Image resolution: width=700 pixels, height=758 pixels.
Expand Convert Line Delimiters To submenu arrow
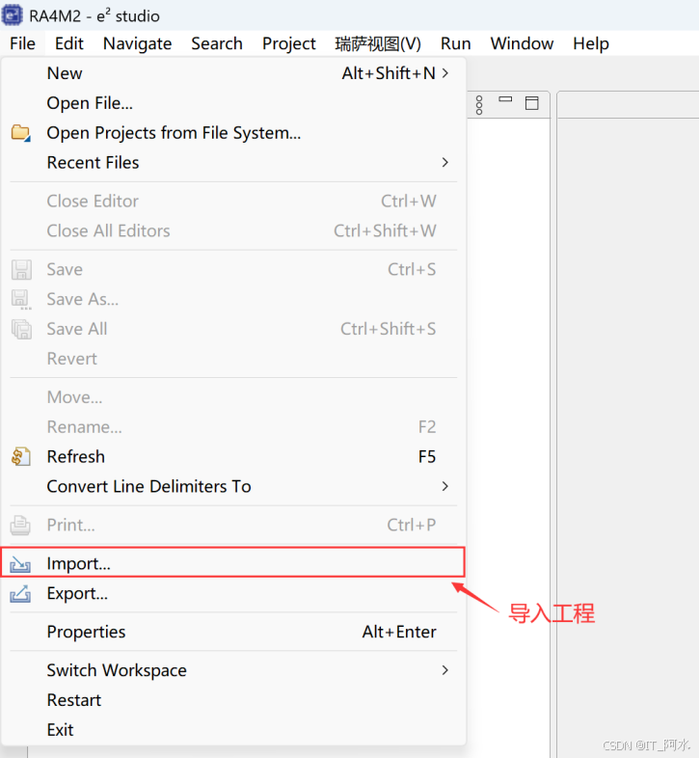click(x=445, y=486)
